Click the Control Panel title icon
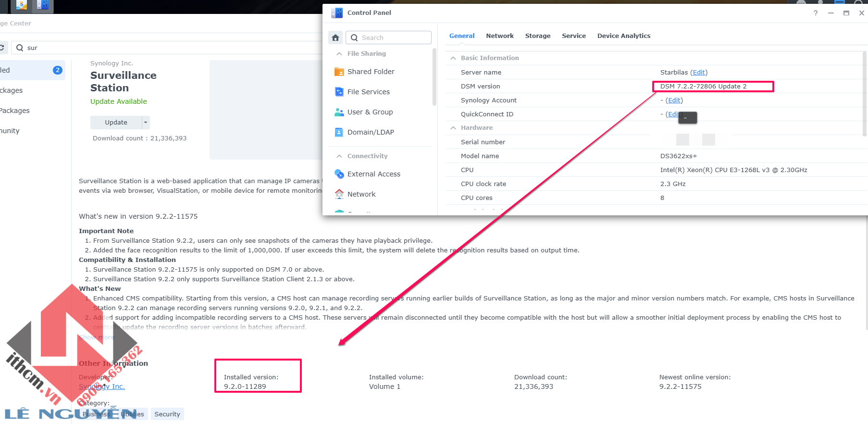The image size is (868, 424). coord(337,13)
